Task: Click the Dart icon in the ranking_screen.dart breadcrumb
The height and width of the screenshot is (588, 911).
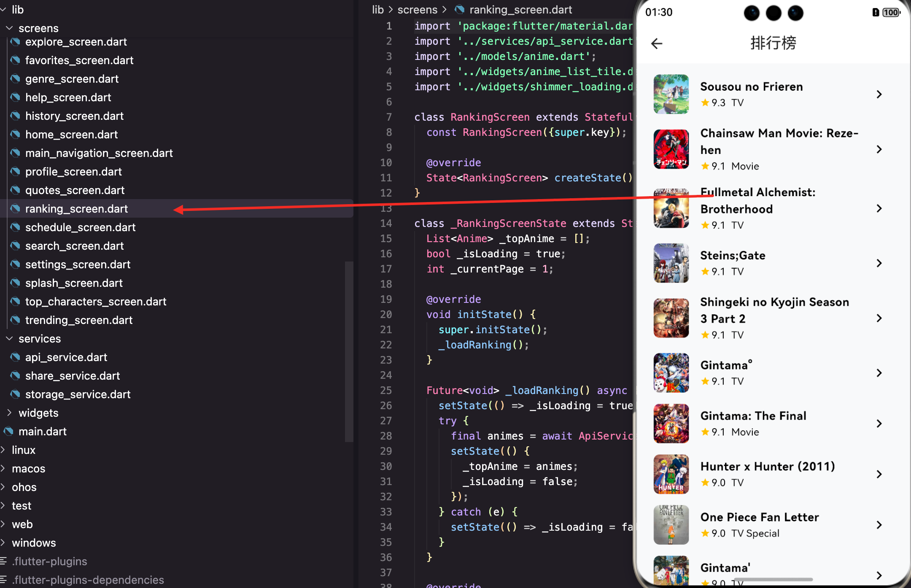Action: [x=460, y=9]
